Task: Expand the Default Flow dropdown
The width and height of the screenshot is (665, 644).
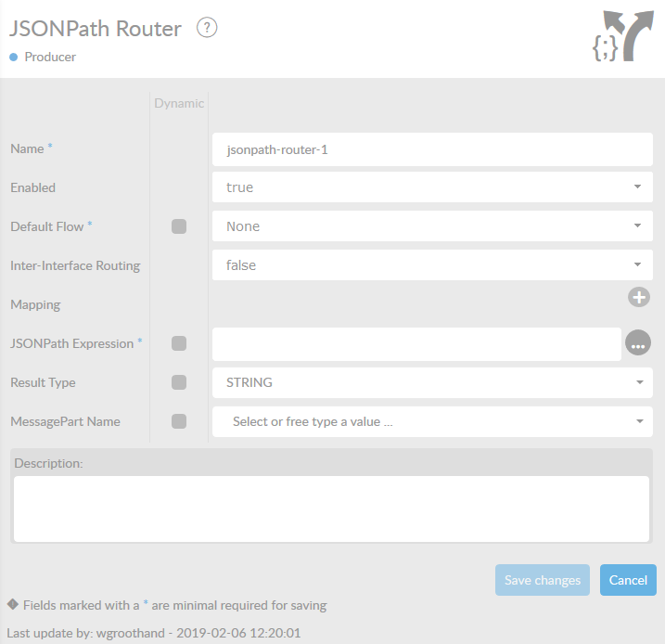Action: point(431,226)
